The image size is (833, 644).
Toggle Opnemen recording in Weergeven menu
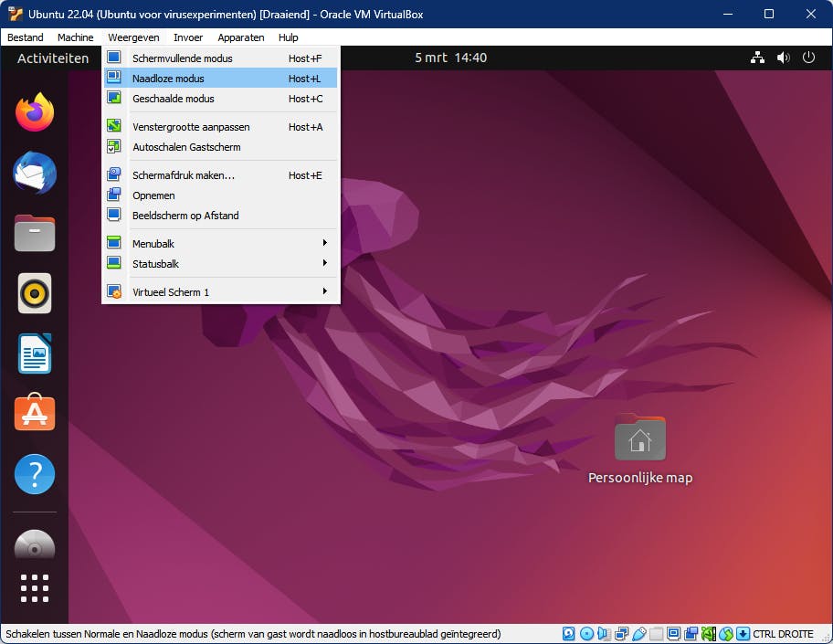click(x=221, y=195)
